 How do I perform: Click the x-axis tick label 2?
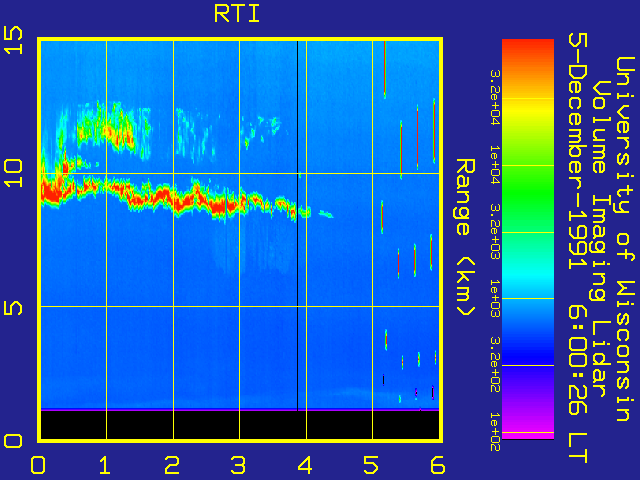tap(172, 465)
